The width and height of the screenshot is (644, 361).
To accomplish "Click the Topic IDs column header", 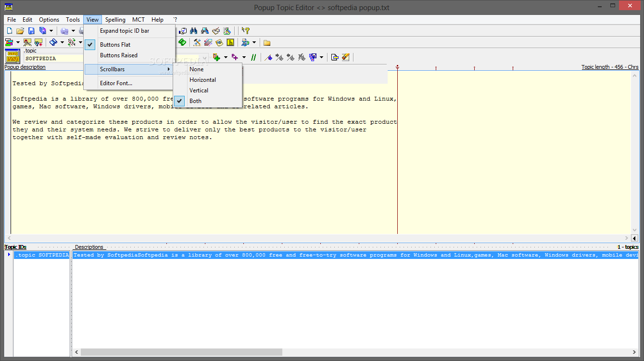I will 15,247.
